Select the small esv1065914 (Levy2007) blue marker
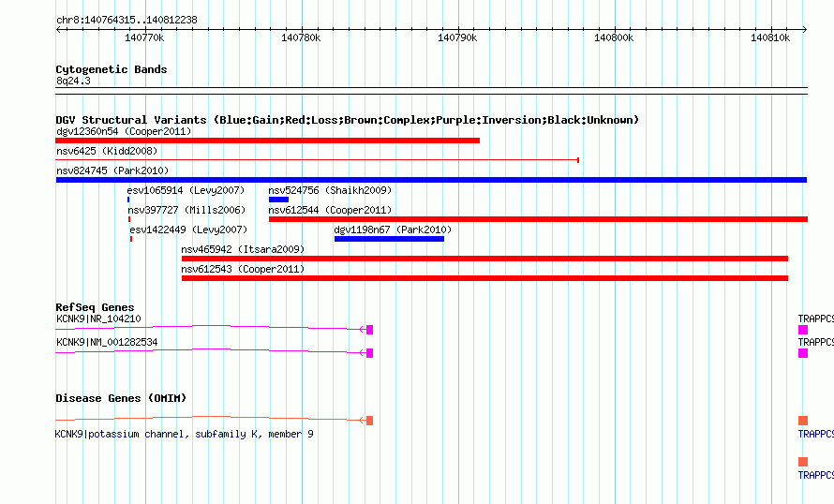 pos(128,200)
